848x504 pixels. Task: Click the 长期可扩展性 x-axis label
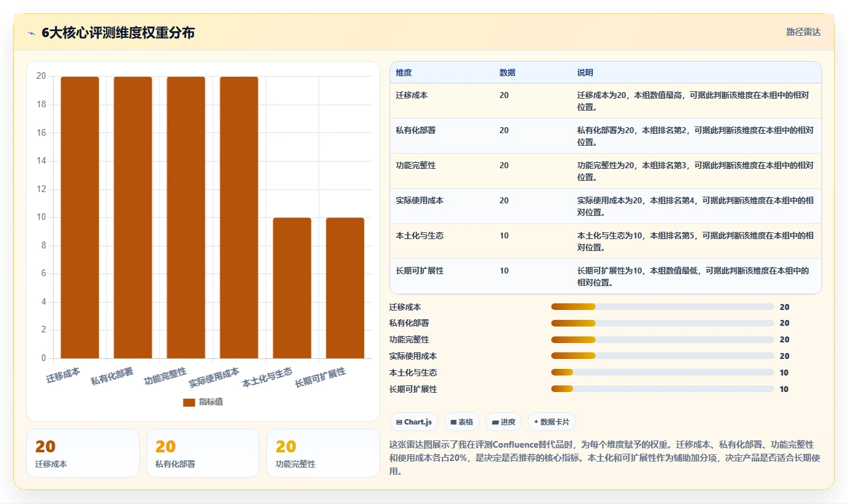321,378
